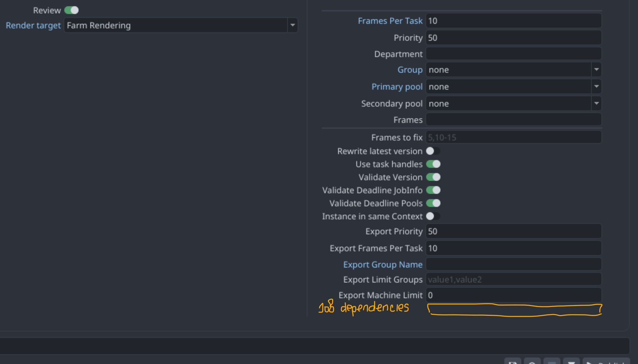
Task: Enable Instance in same Context
Action: tap(433, 216)
